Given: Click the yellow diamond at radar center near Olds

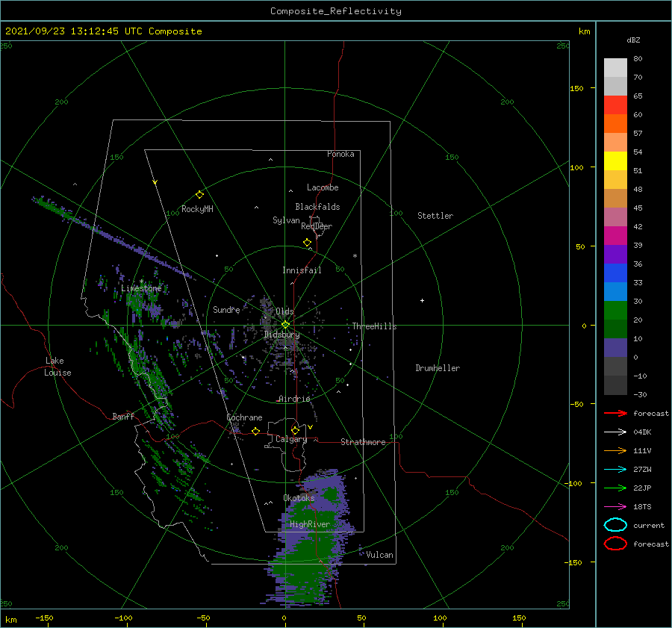Looking at the screenshot, I should click(285, 325).
